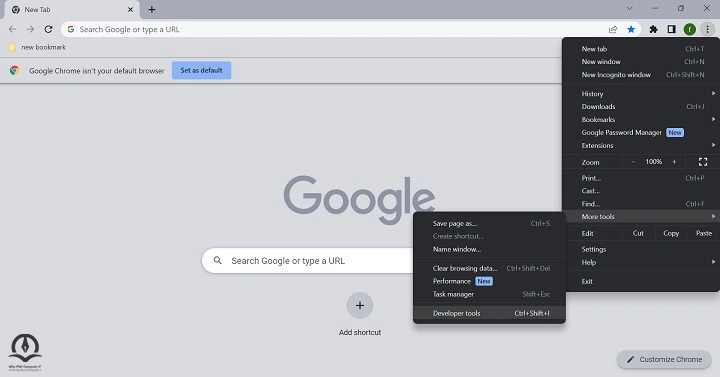Click Copy in Edit row
The width and height of the screenshot is (720, 377).
click(x=671, y=233)
